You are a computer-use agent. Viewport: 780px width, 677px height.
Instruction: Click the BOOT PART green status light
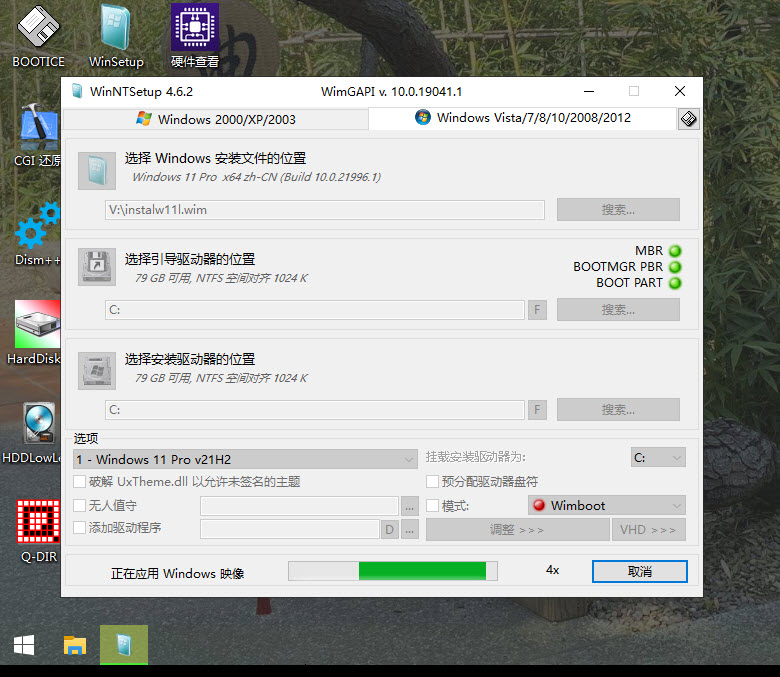[x=675, y=283]
